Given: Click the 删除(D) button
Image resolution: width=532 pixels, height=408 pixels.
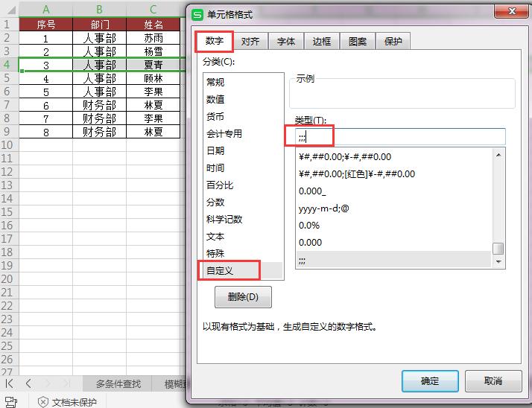Looking at the screenshot, I should coord(243,297).
